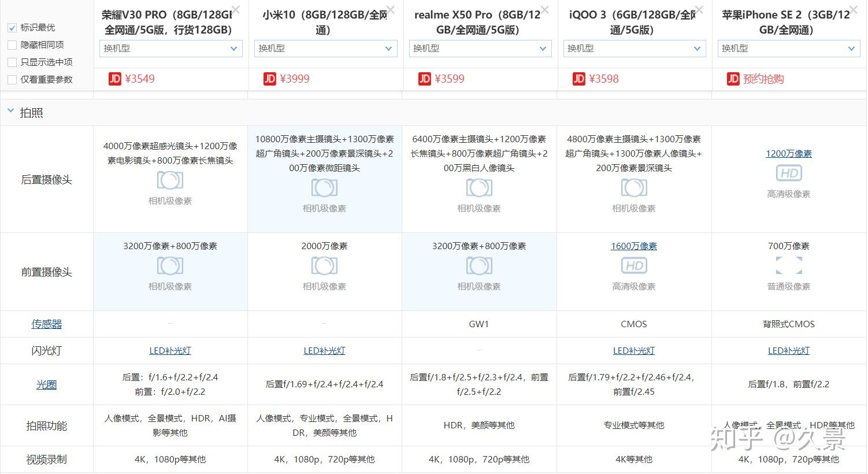Click the ¥3549 JD price
The image size is (868, 474).
tap(140, 79)
